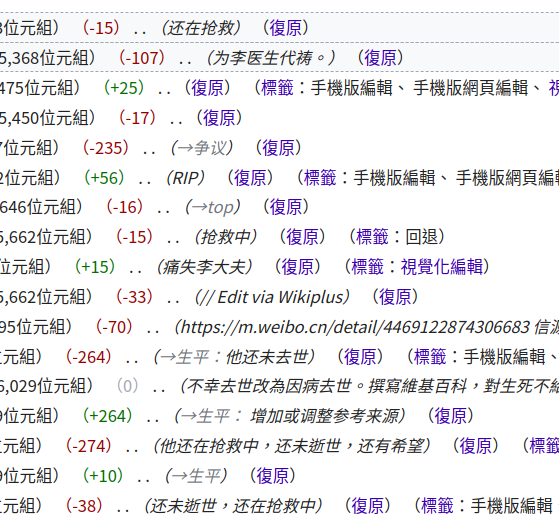Undo the →争议 section edit

coord(278,148)
